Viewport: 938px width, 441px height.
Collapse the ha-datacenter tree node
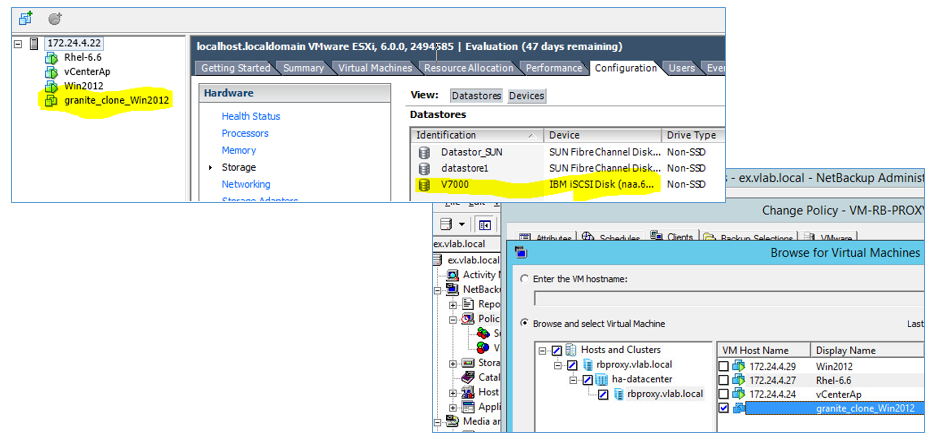[574, 379]
